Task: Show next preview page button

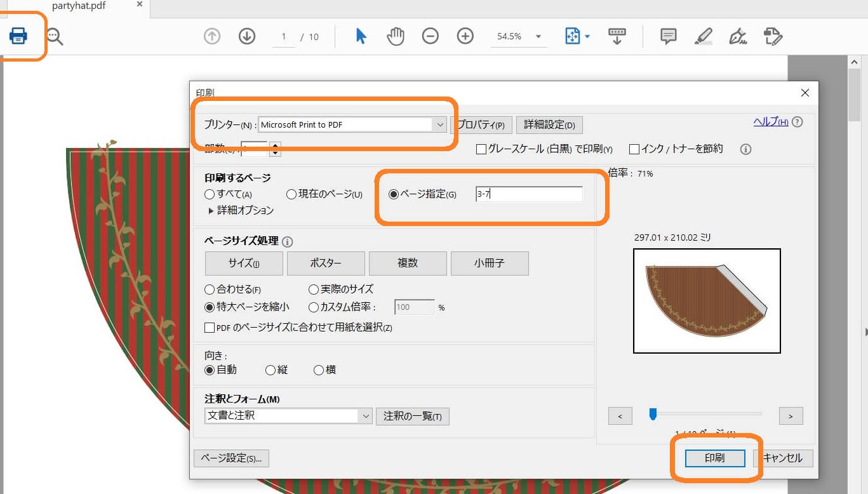Action: tap(791, 416)
